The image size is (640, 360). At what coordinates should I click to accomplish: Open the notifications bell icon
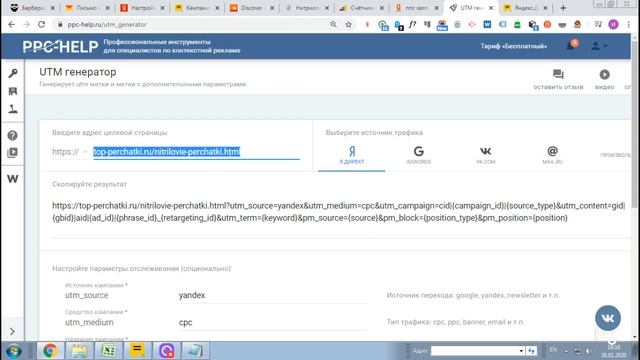tap(571, 46)
